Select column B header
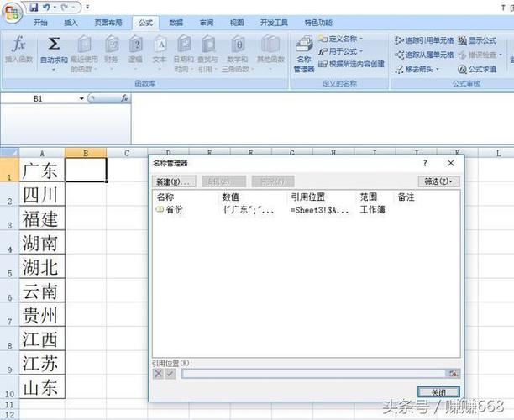 pos(86,153)
